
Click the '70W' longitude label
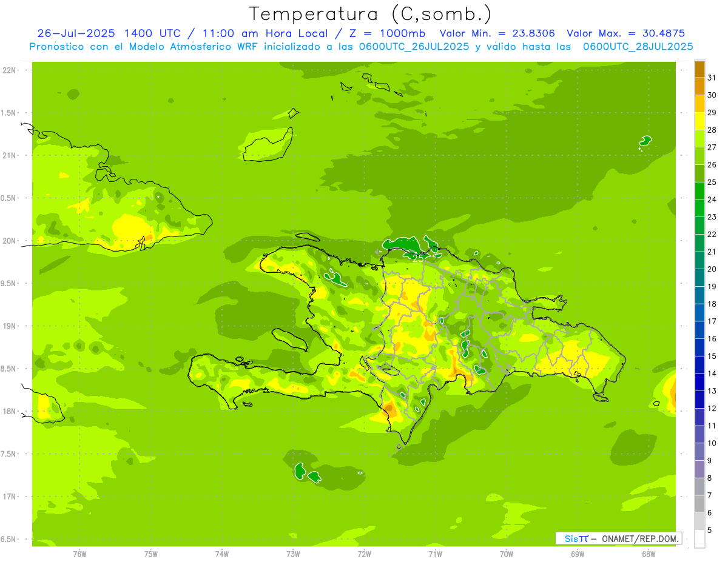click(x=506, y=554)
